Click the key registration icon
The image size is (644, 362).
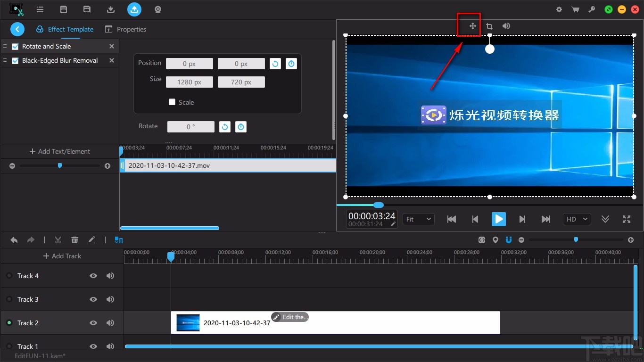(x=592, y=9)
